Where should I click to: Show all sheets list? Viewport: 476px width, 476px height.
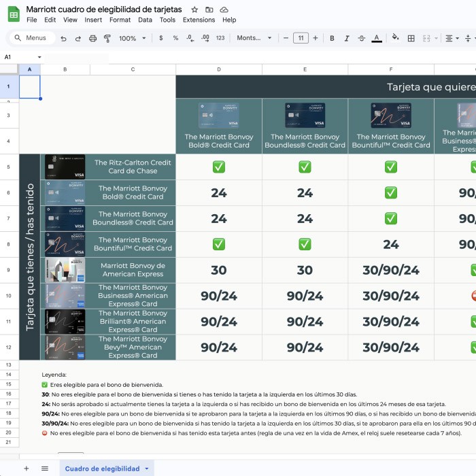tap(45, 469)
